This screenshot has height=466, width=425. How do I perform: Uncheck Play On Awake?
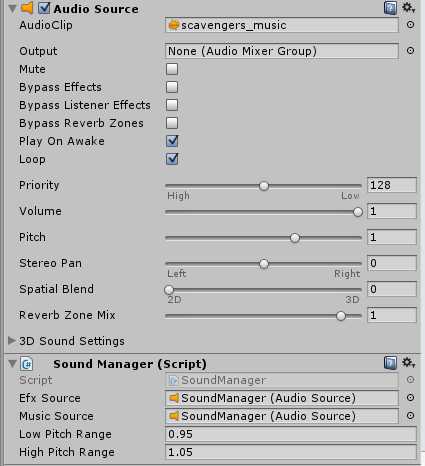pyautogui.click(x=172, y=141)
